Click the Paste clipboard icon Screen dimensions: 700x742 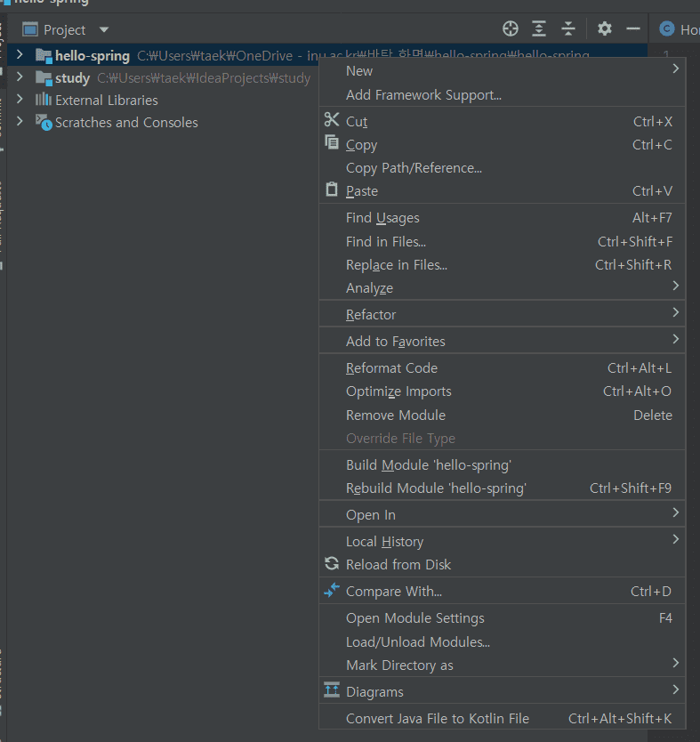click(332, 189)
